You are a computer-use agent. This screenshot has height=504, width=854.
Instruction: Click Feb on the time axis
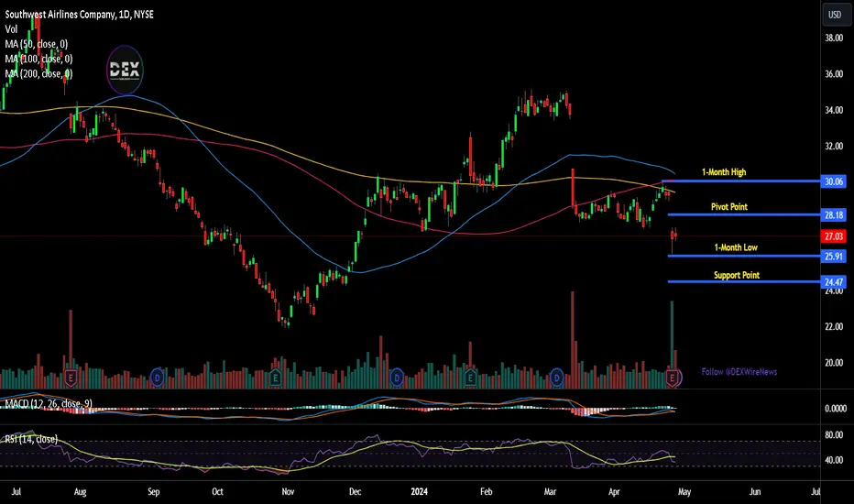486,492
